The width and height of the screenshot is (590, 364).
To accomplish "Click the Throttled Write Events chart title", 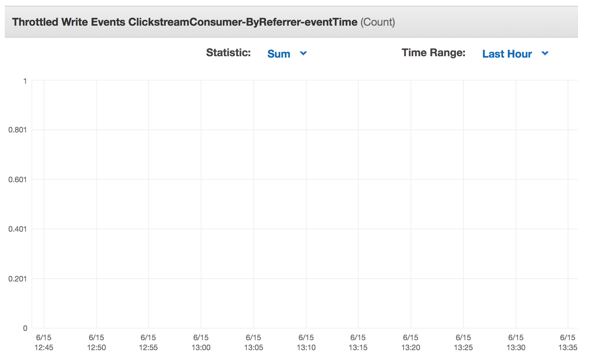I will [204, 22].
